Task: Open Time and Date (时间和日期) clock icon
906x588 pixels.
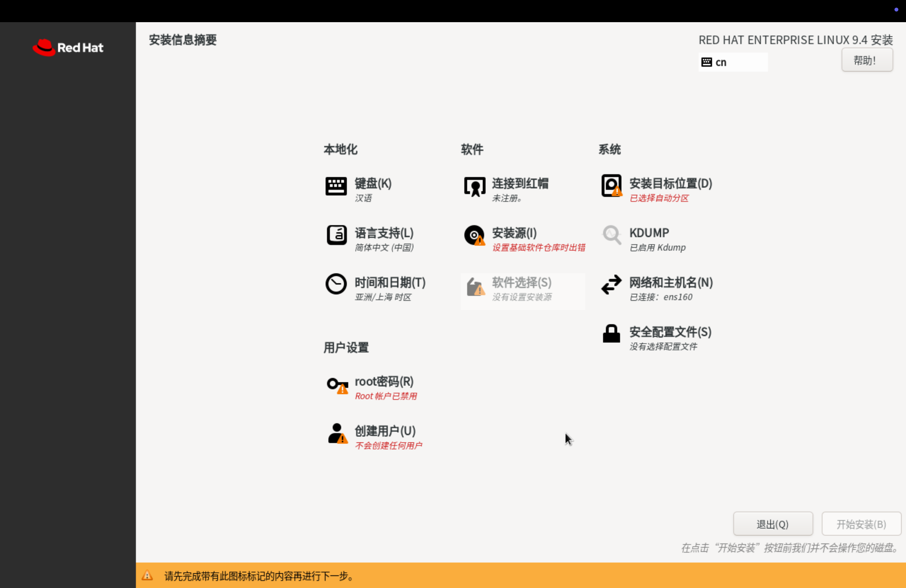Action: pos(336,284)
